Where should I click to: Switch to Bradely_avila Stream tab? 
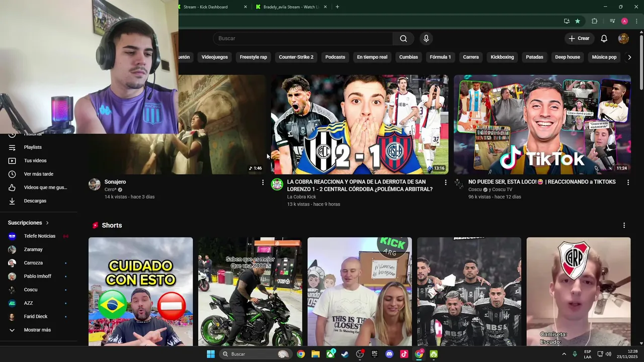(x=291, y=7)
